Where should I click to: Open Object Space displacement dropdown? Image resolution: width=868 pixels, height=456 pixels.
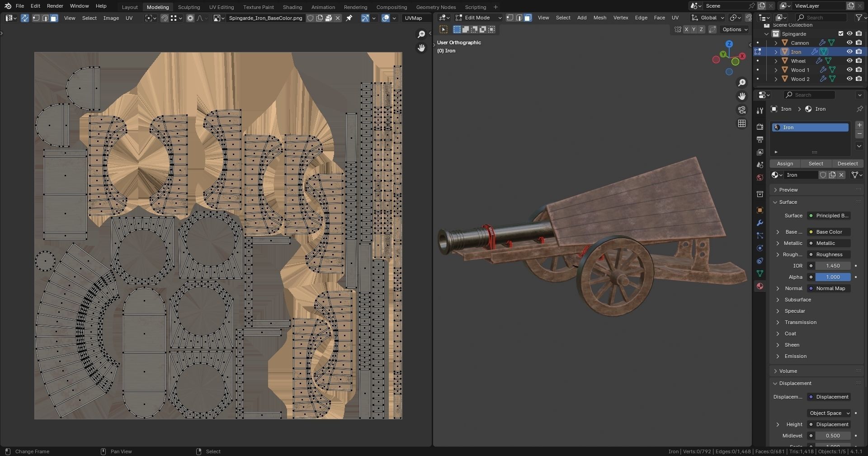click(829, 413)
